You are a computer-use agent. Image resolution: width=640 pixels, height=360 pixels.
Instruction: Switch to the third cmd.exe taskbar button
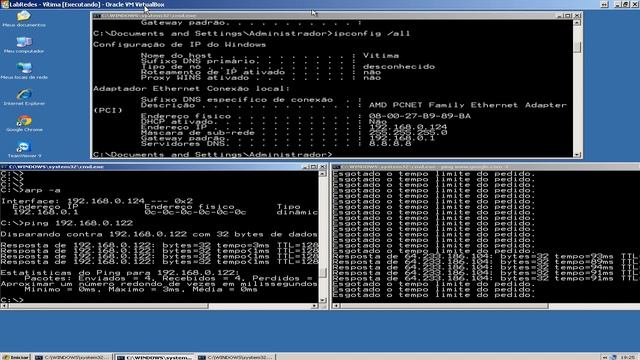pos(236,357)
